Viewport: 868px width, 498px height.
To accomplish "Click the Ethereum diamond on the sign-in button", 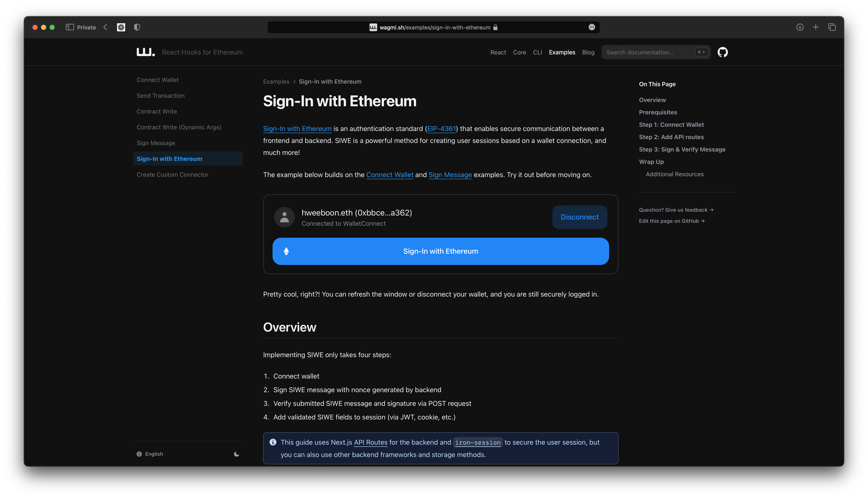I will point(286,251).
